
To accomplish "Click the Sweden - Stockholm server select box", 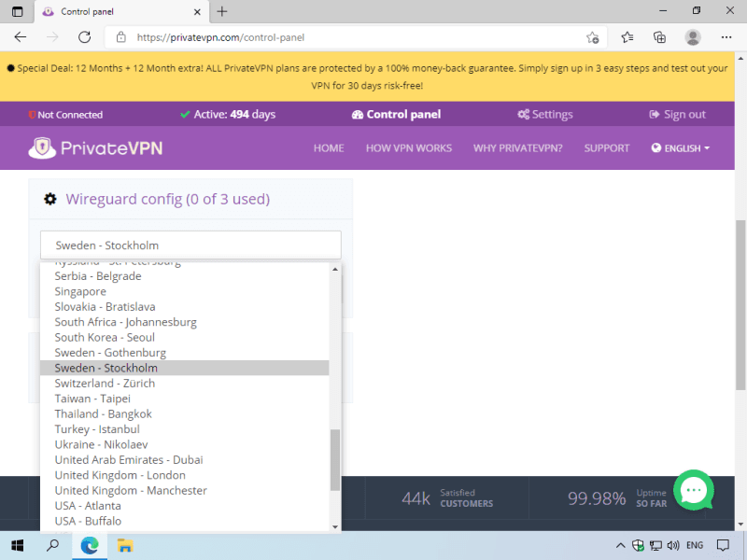I will pyautogui.click(x=190, y=245).
